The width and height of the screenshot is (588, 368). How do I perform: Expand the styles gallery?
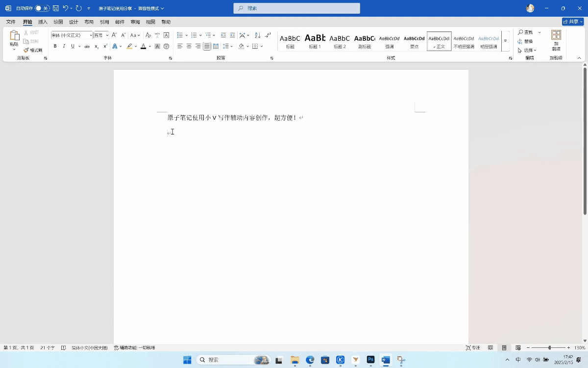click(x=505, y=41)
